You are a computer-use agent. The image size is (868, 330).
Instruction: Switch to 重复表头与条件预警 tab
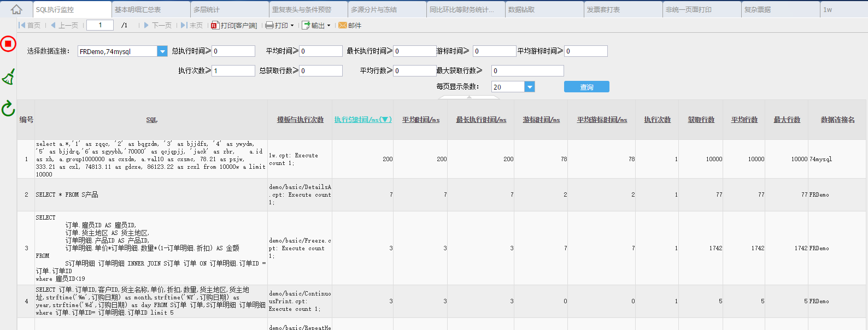pos(309,9)
